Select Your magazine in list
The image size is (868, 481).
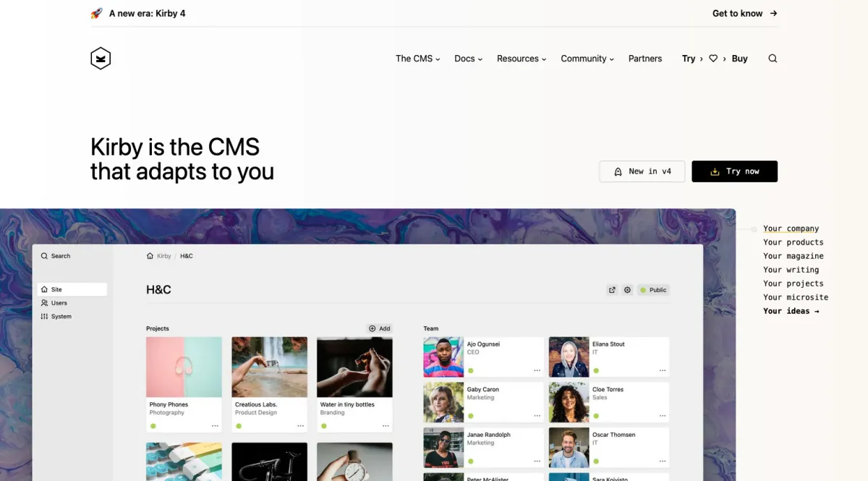point(793,256)
